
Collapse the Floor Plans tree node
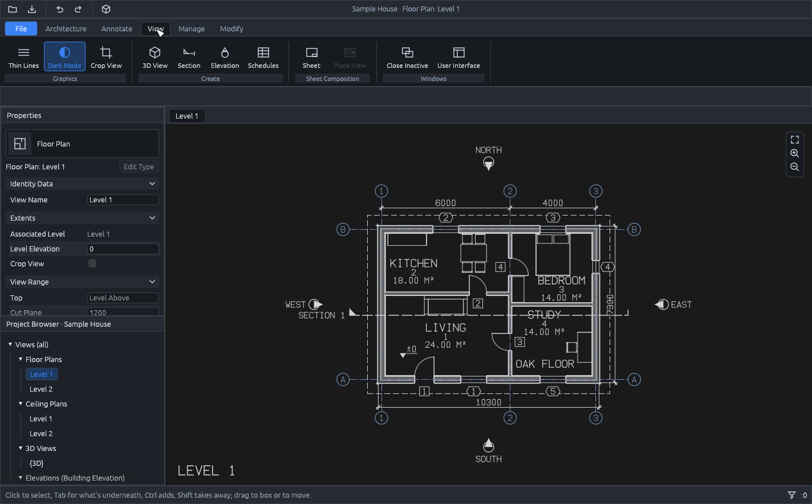pyautogui.click(x=21, y=359)
